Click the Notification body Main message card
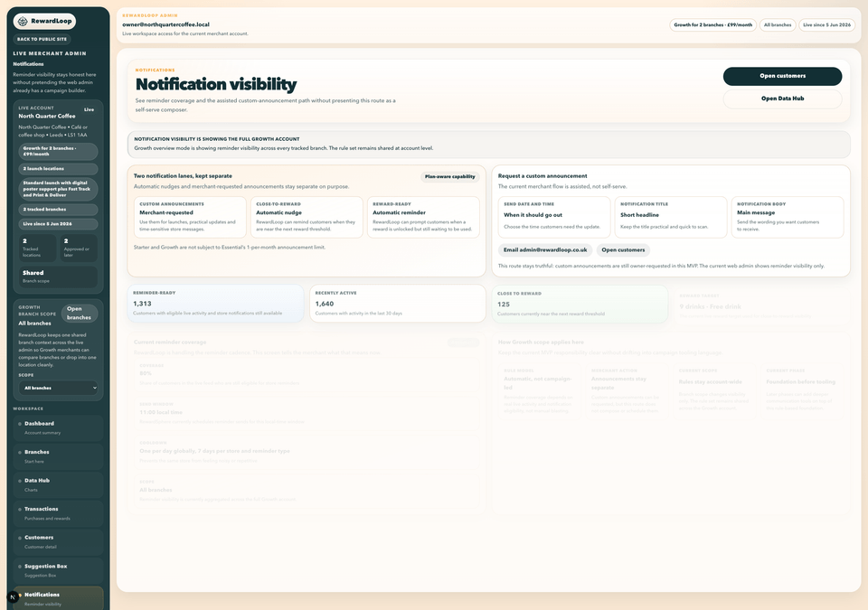Image resolution: width=868 pixels, height=610 pixels. [788, 217]
